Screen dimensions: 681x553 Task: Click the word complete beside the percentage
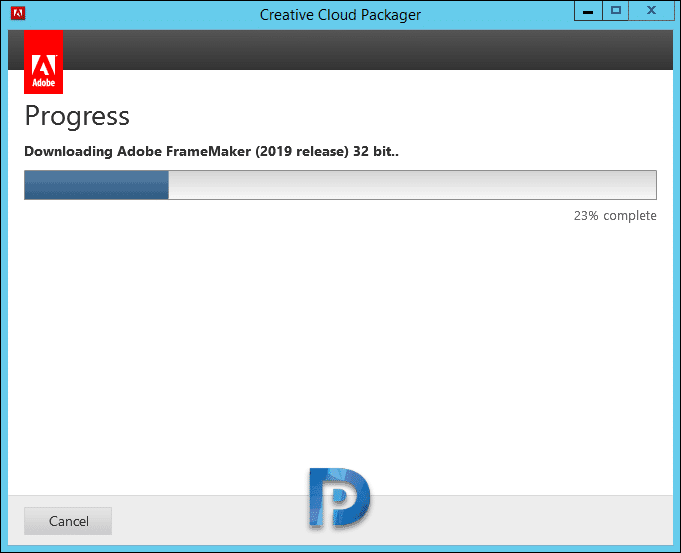630,215
